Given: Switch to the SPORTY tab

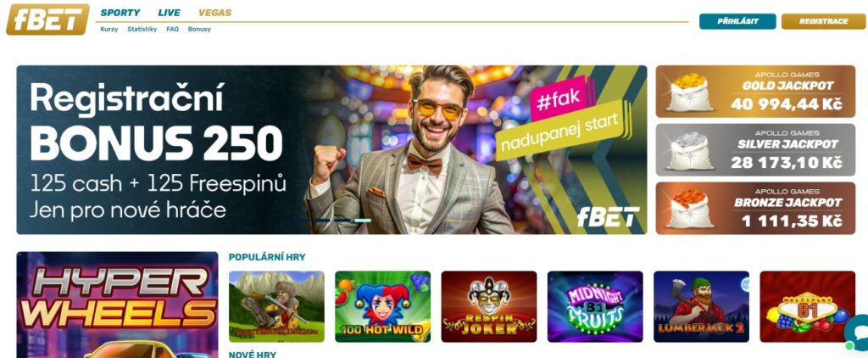Looking at the screenshot, I should [x=120, y=13].
